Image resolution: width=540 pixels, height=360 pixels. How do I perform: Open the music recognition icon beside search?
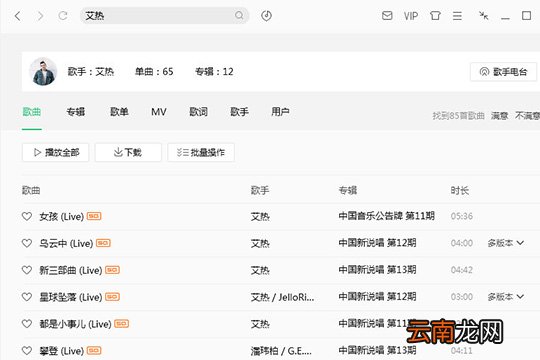point(266,16)
